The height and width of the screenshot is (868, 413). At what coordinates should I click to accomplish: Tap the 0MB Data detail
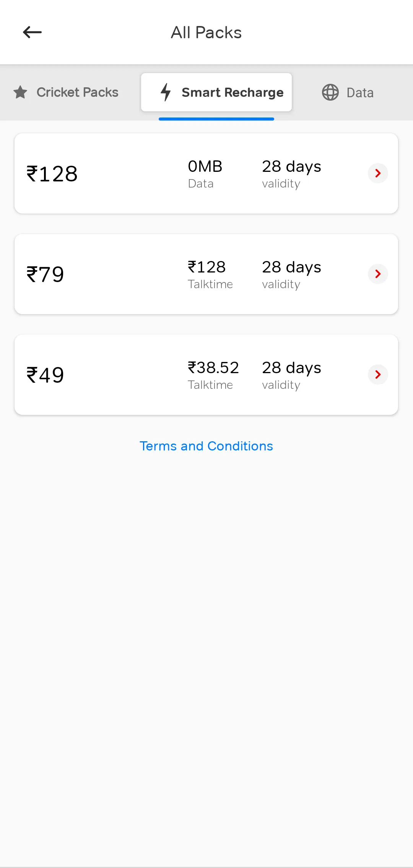coord(205,174)
